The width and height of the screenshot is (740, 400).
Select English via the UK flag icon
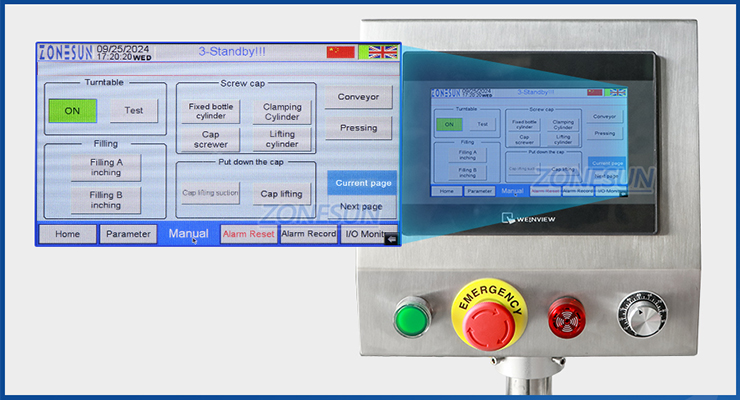pos(383,52)
